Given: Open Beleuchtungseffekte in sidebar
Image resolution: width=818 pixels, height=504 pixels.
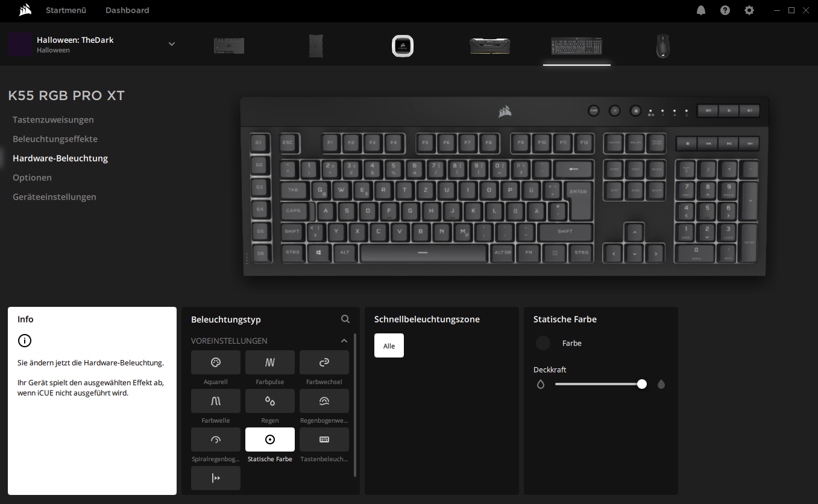Looking at the screenshot, I should point(55,139).
